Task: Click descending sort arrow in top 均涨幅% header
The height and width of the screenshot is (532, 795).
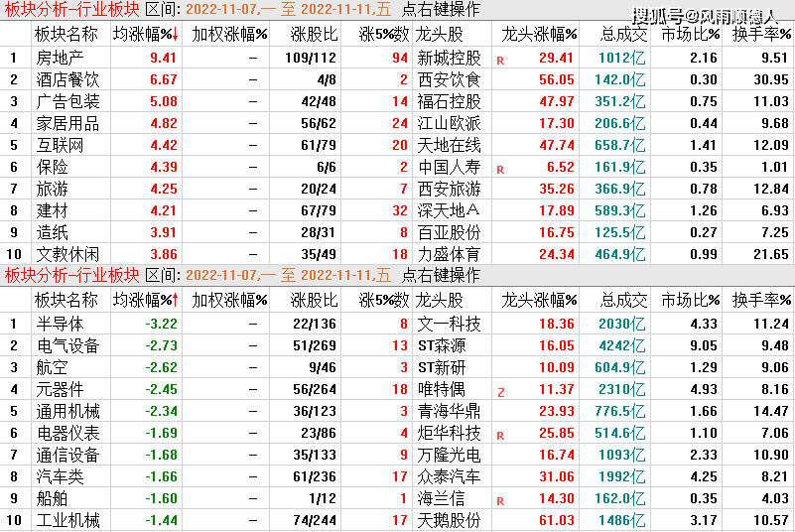Action: [x=177, y=36]
